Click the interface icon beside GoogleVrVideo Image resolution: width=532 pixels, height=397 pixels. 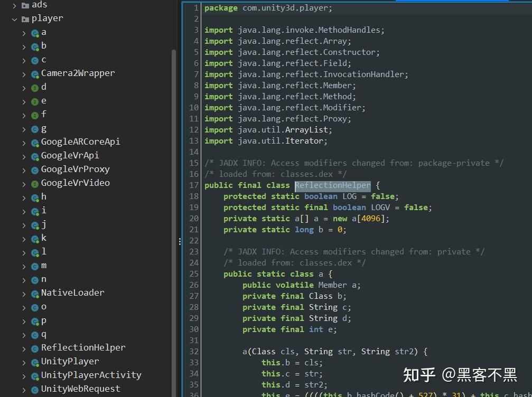click(x=34, y=183)
